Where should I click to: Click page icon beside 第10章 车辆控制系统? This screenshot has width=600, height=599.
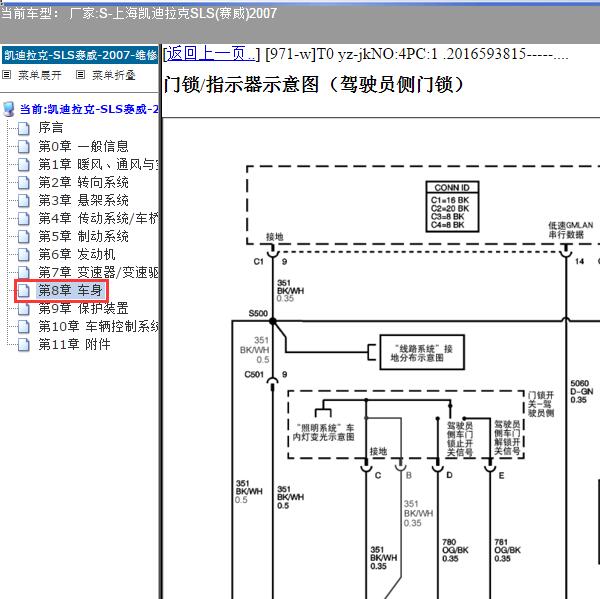coord(23,326)
